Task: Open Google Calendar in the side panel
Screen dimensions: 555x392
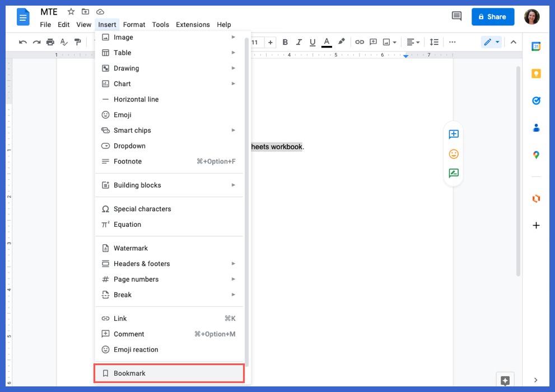Action: pyautogui.click(x=536, y=46)
